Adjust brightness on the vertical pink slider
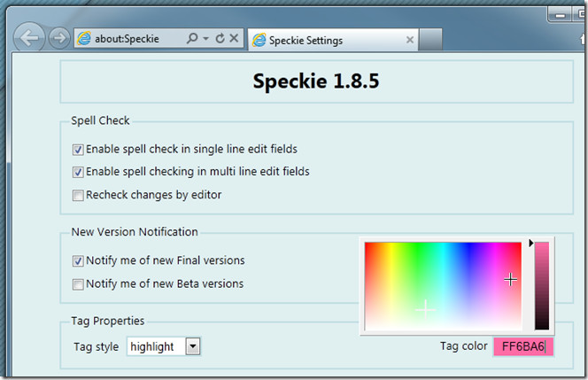Viewport: 588px width, 380px height. tap(541, 286)
